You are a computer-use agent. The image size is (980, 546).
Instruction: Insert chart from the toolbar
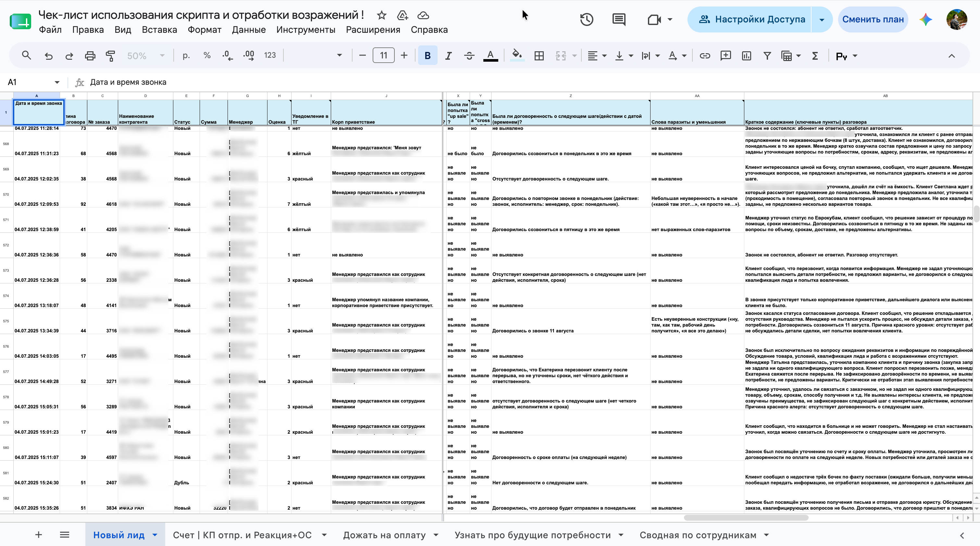[746, 56]
